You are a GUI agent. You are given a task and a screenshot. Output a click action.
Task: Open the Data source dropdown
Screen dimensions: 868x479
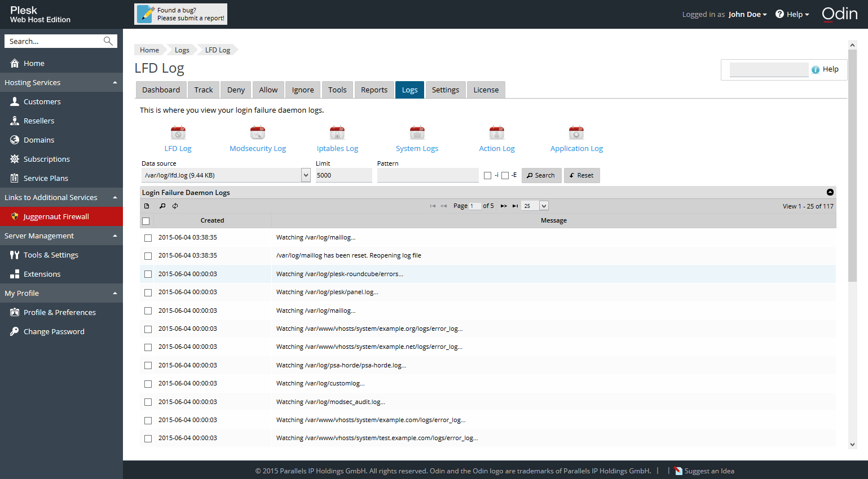coord(226,175)
